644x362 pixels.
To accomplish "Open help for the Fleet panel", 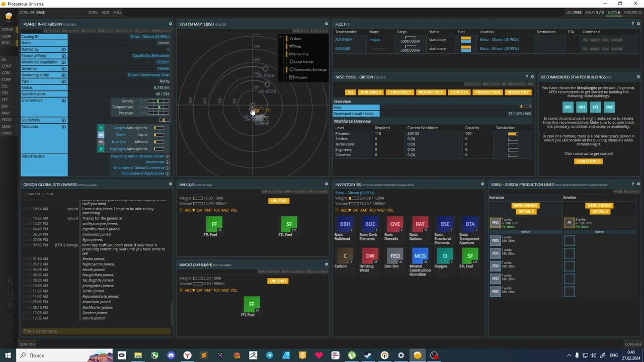I will [632, 24].
